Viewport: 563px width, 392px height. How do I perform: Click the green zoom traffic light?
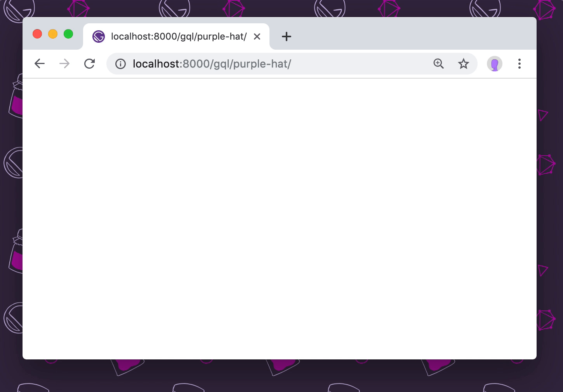coord(68,34)
